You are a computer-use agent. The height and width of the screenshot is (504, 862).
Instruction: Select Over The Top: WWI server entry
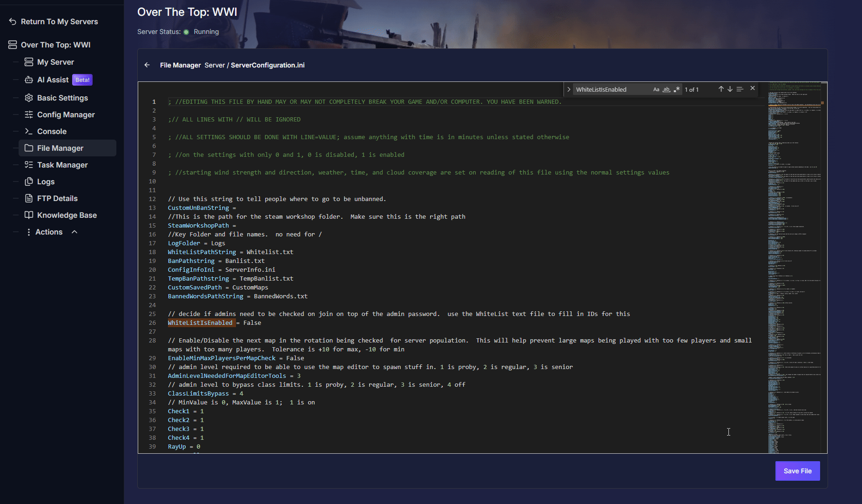point(55,45)
